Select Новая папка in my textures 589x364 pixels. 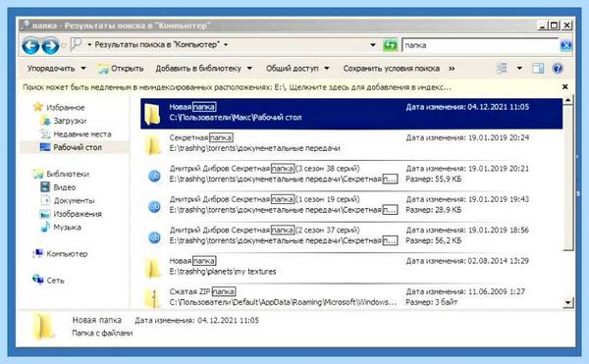pyautogui.click(x=351, y=267)
